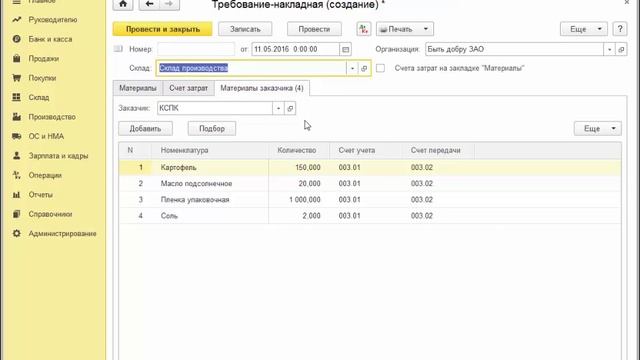Open the Печать dropdown menu
Viewport: 640px width, 360px height.
[x=404, y=29]
